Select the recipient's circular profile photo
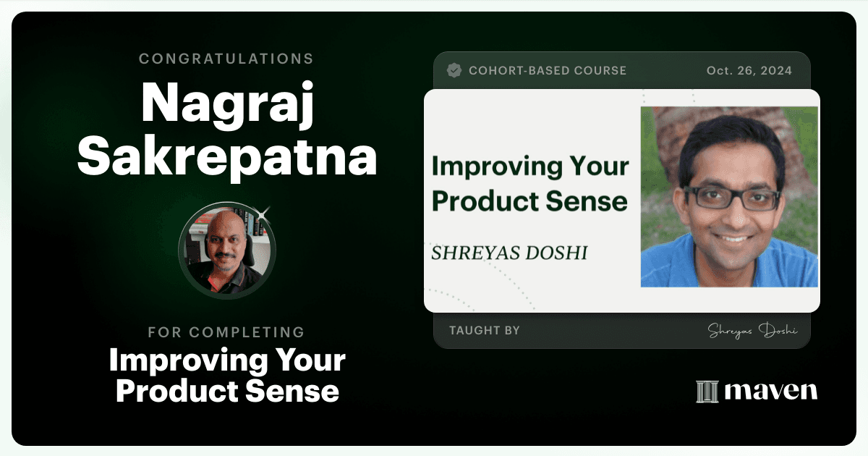868x456 pixels. point(226,250)
